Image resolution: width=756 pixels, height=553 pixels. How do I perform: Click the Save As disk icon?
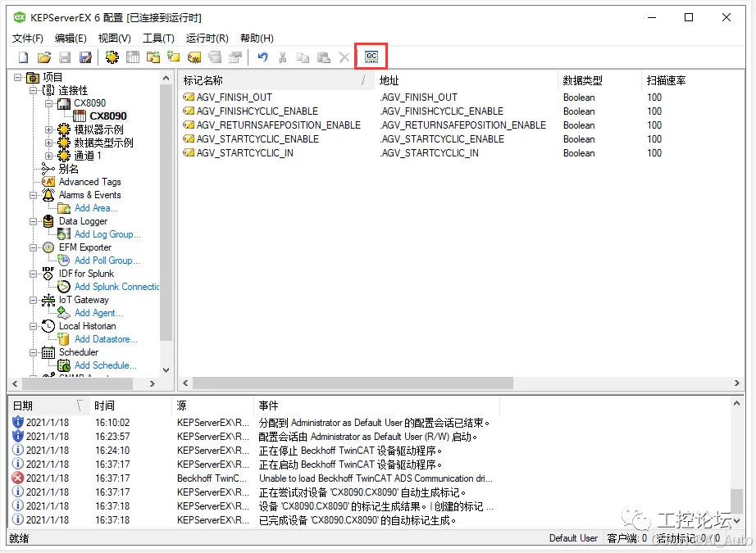point(85,57)
